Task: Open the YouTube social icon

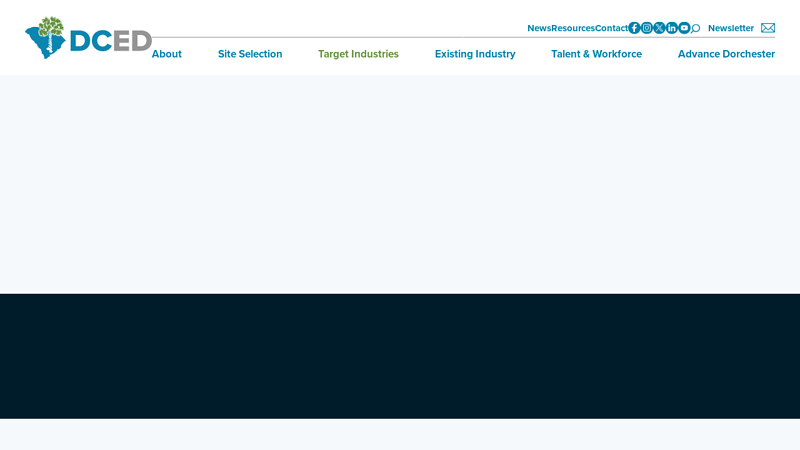Action: (x=684, y=28)
